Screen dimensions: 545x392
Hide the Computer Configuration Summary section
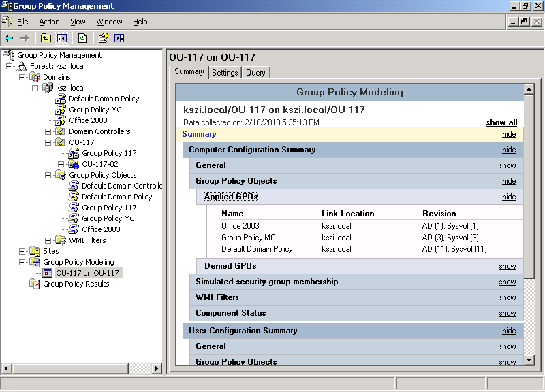[509, 150]
